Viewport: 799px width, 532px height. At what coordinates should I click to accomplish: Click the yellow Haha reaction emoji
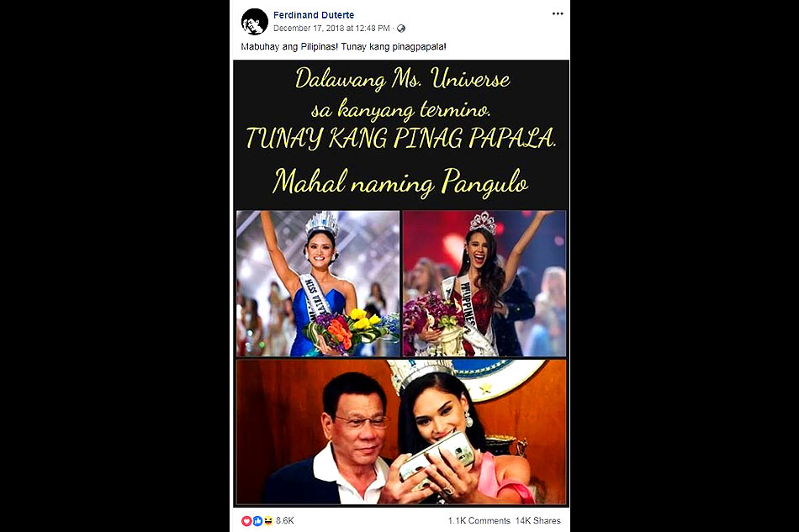coord(268,521)
